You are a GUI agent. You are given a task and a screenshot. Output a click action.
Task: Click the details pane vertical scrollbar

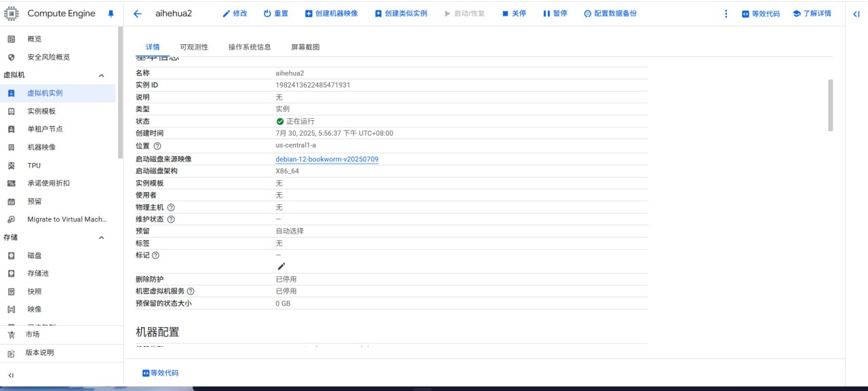point(831,105)
